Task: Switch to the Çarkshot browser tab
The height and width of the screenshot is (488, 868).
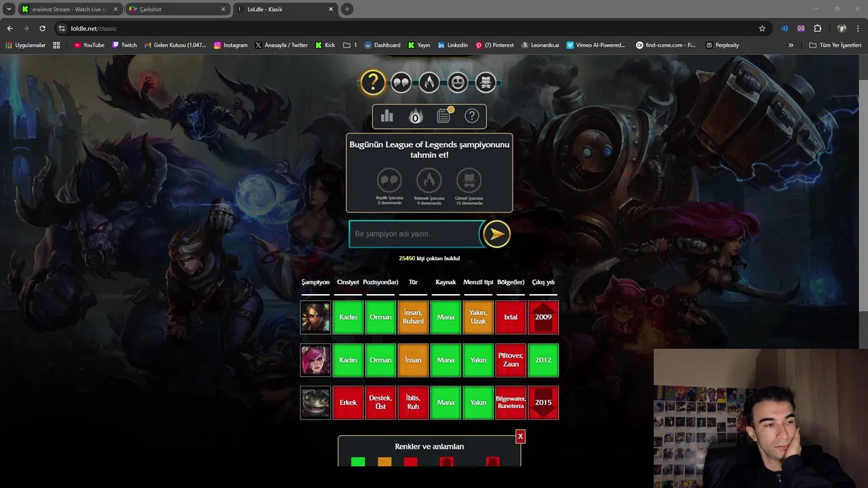Action: tap(176, 9)
